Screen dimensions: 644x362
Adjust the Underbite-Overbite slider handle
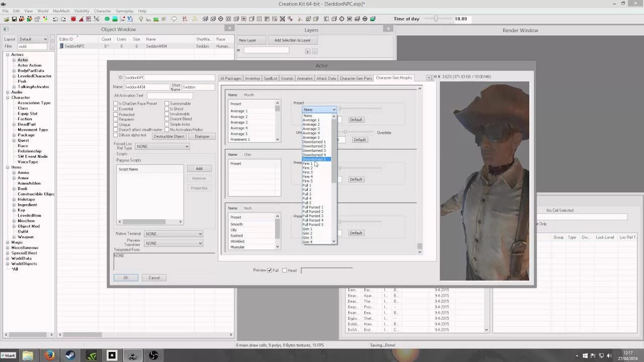(345, 132)
